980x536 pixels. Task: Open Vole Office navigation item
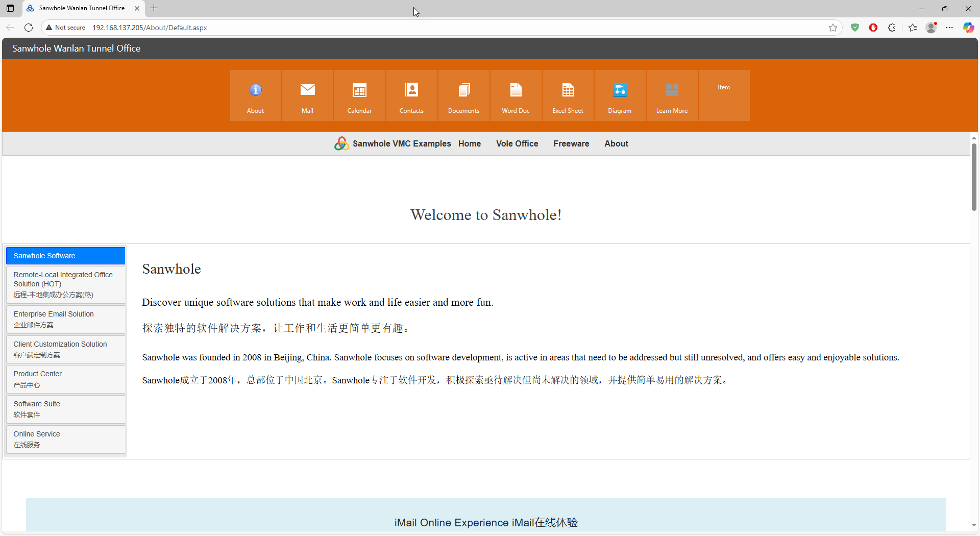tap(517, 144)
